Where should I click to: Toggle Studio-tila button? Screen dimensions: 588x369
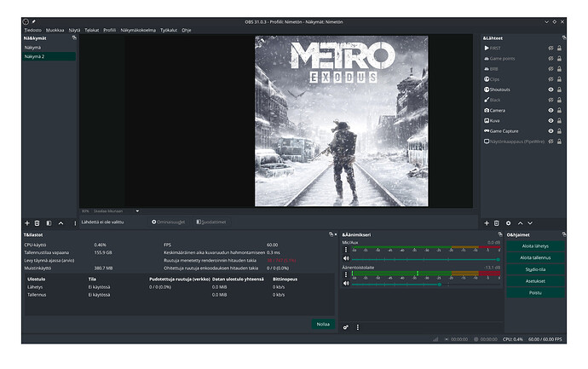point(535,269)
